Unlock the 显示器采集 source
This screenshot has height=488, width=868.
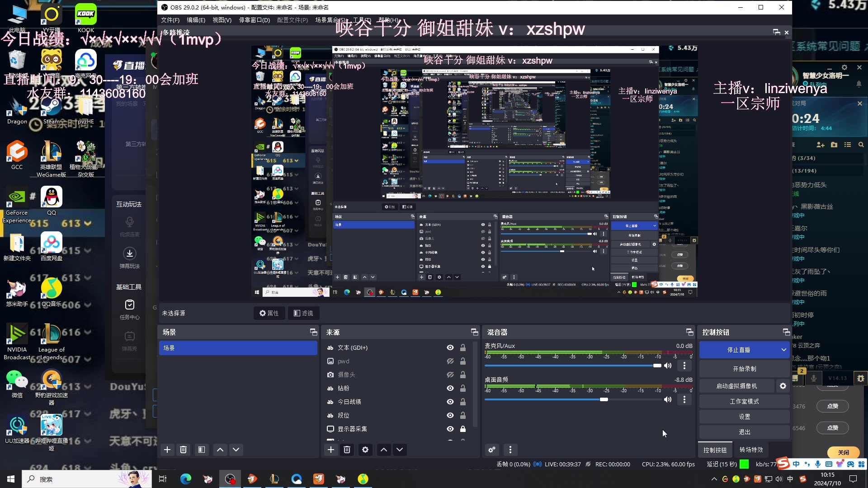tap(463, 429)
